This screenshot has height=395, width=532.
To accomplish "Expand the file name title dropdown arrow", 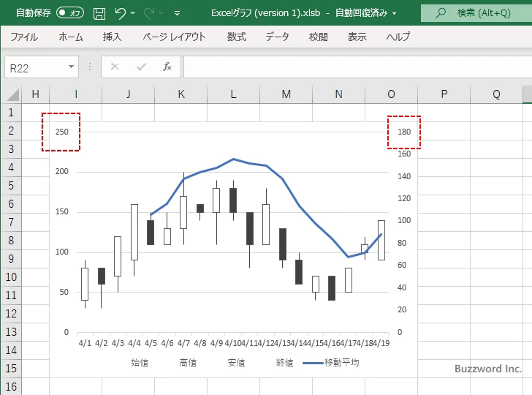I will coord(395,14).
